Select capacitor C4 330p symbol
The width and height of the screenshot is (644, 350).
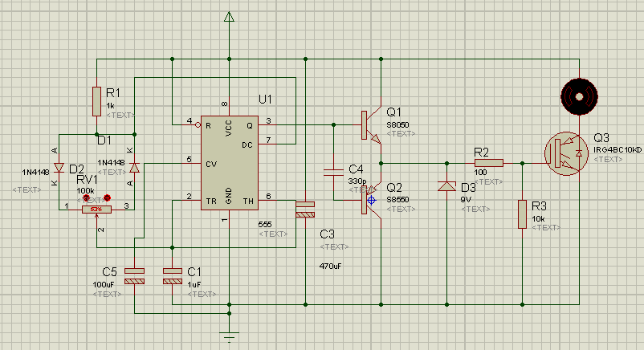(x=333, y=173)
